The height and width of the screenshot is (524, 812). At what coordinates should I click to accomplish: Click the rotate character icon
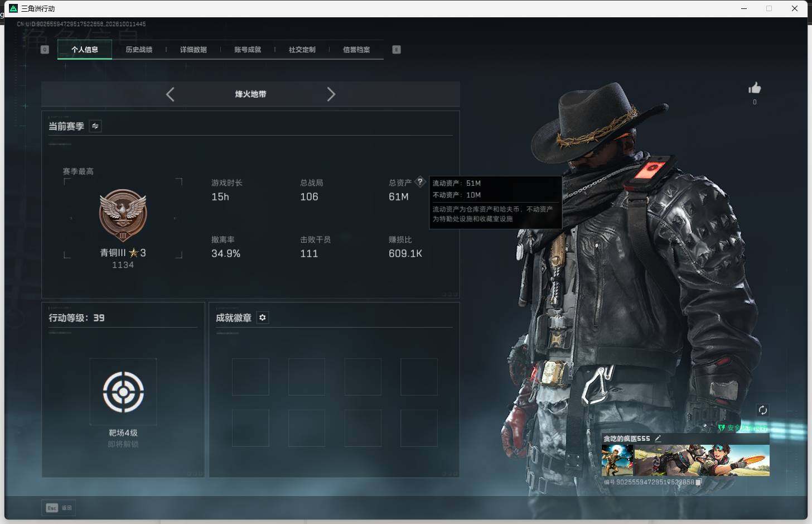(x=762, y=410)
